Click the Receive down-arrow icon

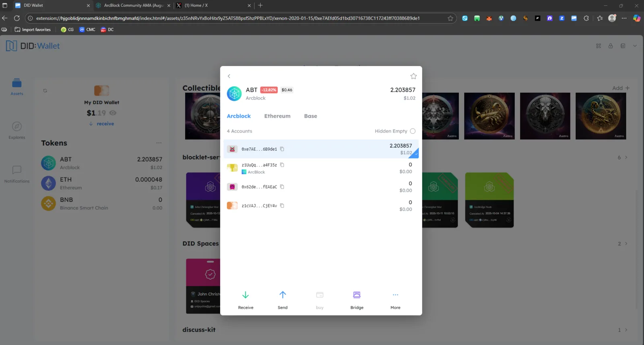tap(246, 295)
